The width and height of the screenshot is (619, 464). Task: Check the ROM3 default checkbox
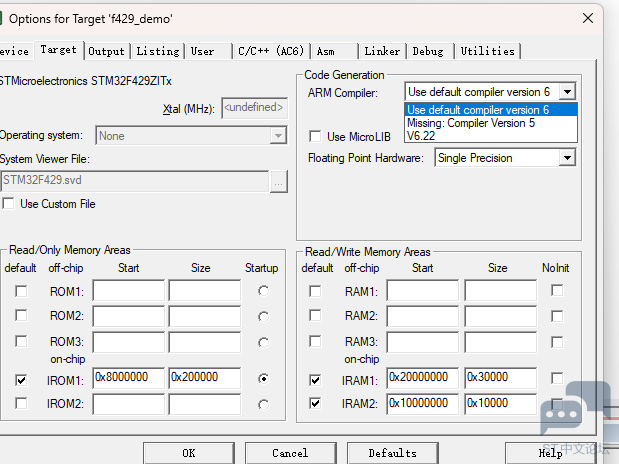[21, 341]
